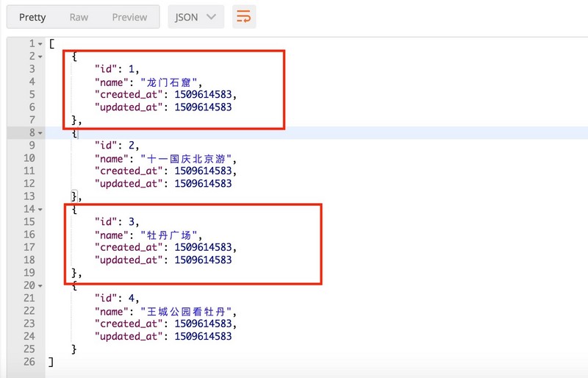Toggle the orange wrap lines icon
This screenshot has width=588, height=378.
(244, 17)
